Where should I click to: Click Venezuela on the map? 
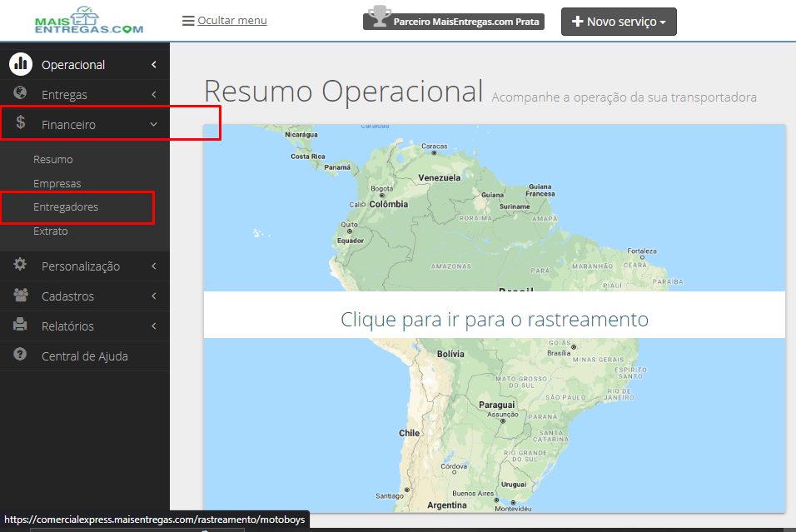(440, 177)
